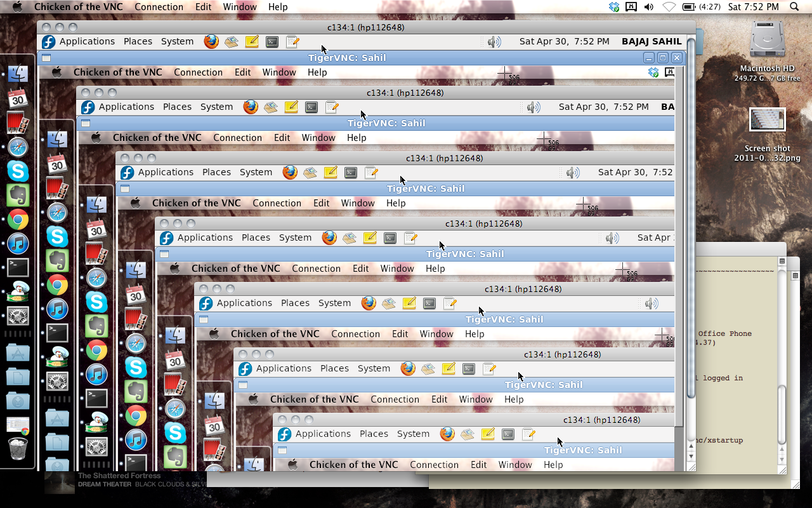
Task: Launch Firefox from the GNOME panel
Action: coord(211,41)
